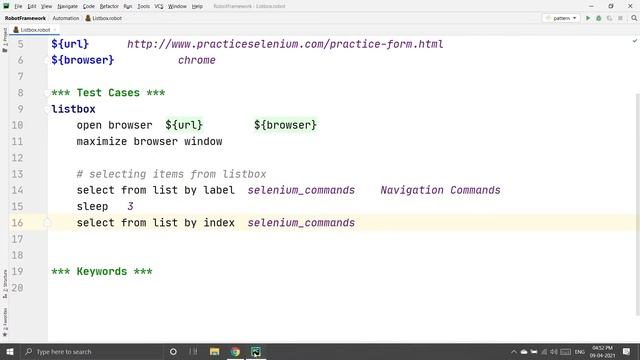The height and width of the screenshot is (360, 640).
Task: Click the ${url} variable on line 5
Action: point(70,44)
